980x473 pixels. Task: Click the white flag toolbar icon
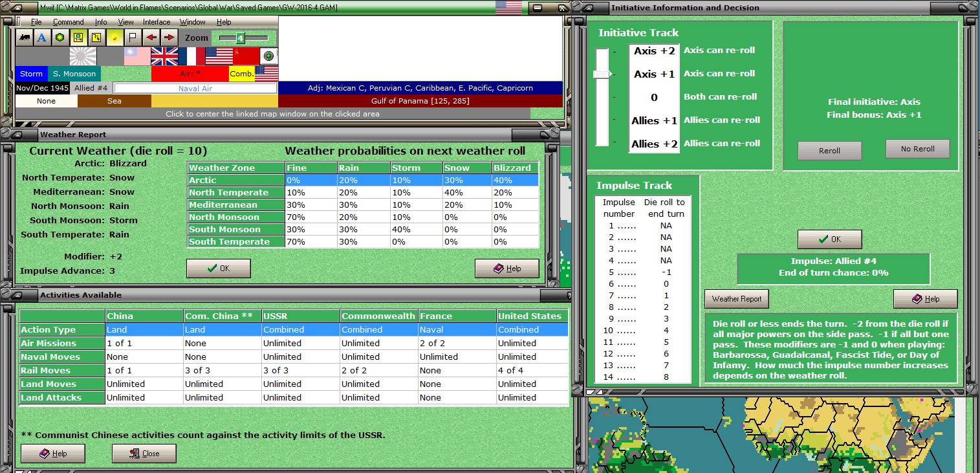tap(133, 38)
